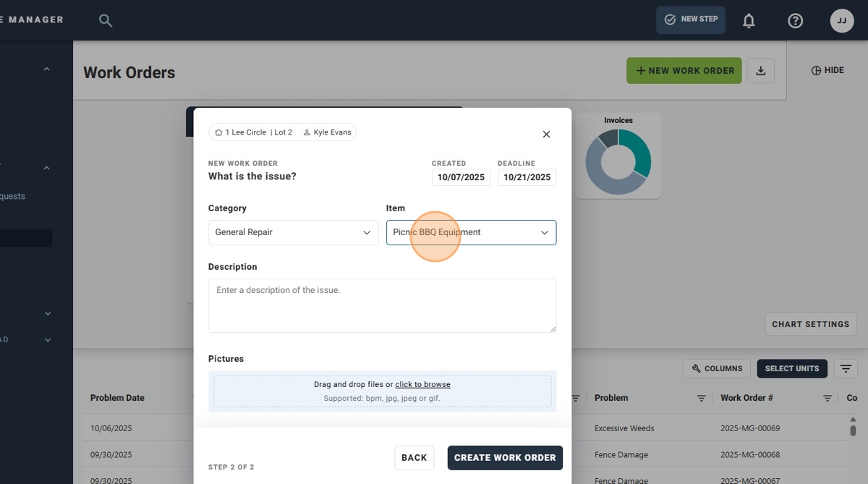Edit the Deadline date 10/21/2025 field
868x484 pixels.
point(527,177)
